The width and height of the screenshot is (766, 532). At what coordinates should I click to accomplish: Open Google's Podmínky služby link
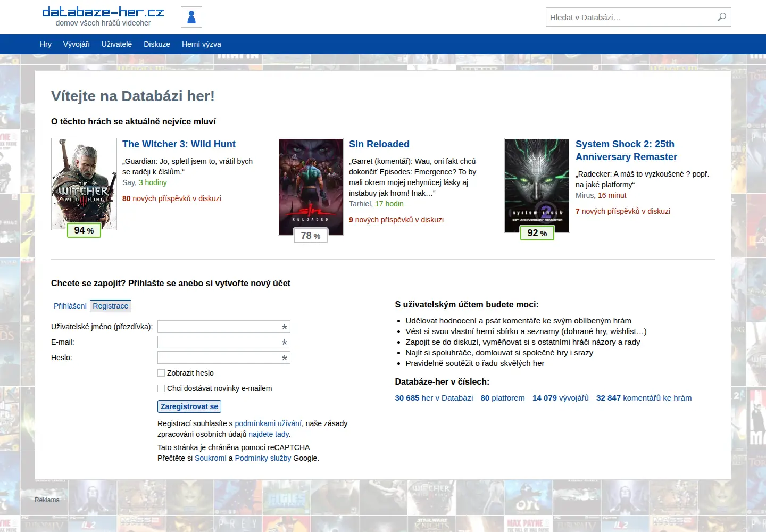click(x=263, y=458)
